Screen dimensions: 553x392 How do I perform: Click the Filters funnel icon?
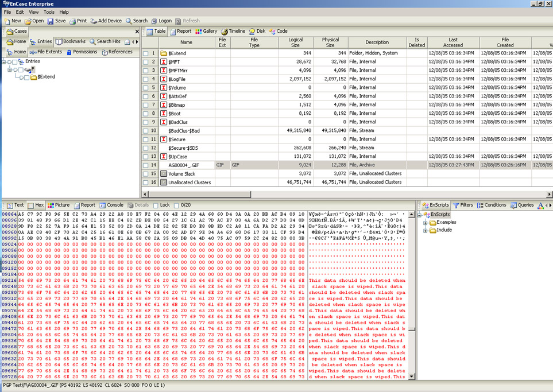coord(456,205)
